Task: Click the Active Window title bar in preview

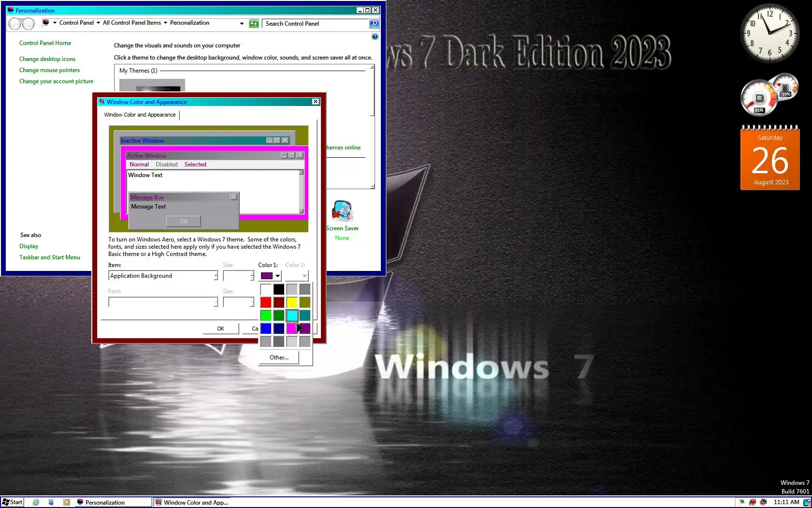Action: tap(215, 155)
